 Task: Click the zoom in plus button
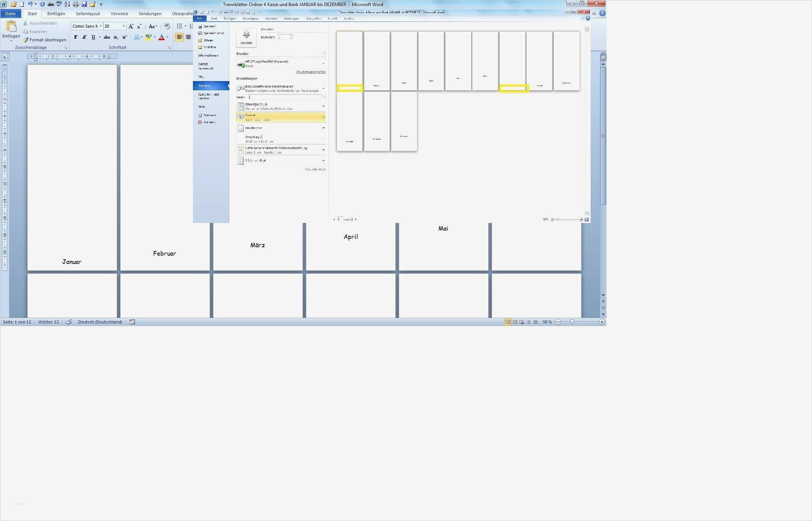pos(602,322)
